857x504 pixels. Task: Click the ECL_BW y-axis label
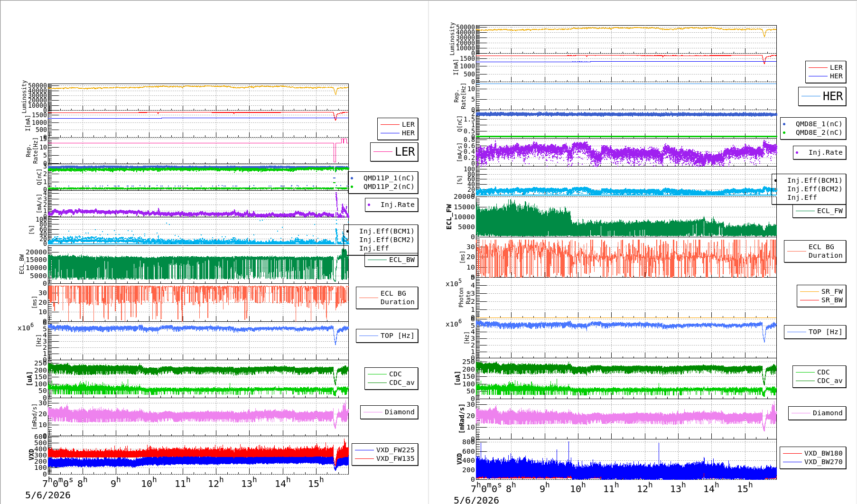coord(21,264)
